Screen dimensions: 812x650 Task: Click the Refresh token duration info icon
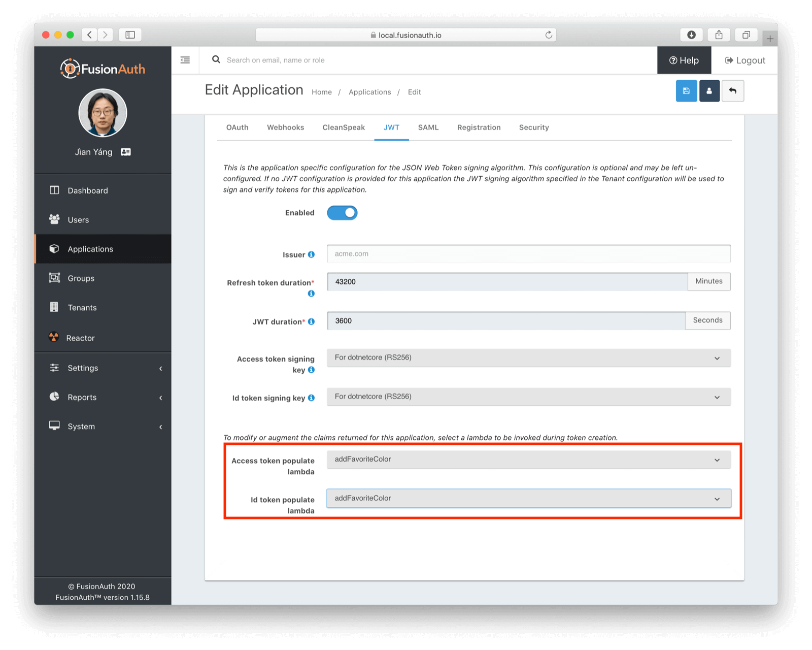tap(311, 294)
